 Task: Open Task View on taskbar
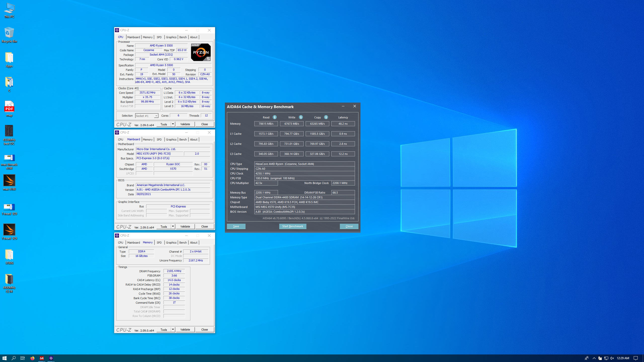[23, 358]
